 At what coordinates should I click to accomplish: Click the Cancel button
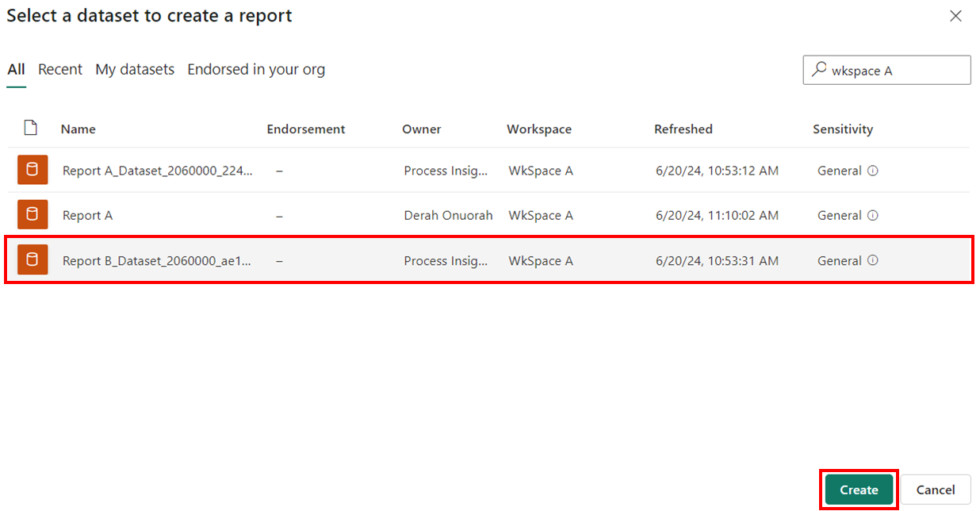click(936, 490)
